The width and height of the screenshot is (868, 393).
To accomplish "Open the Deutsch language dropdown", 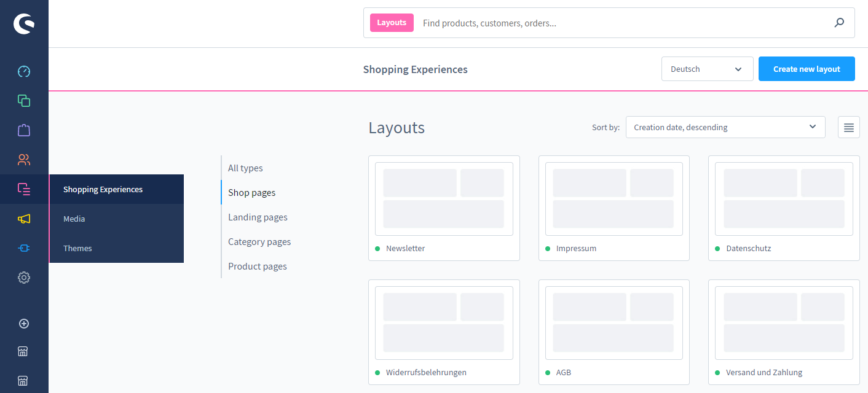I will point(708,69).
